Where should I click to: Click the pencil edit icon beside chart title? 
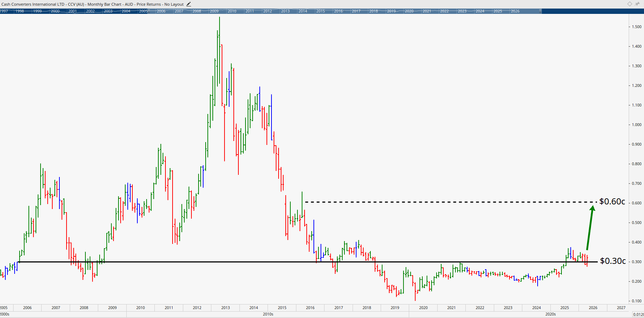pos(189,4)
